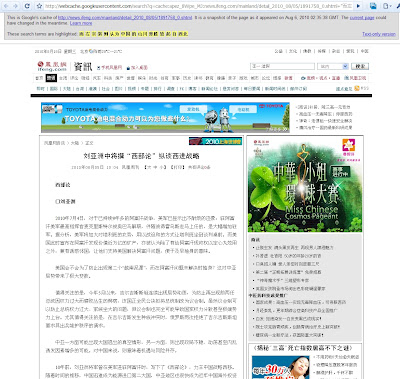Open the 军事 navigation item

tap(176, 78)
